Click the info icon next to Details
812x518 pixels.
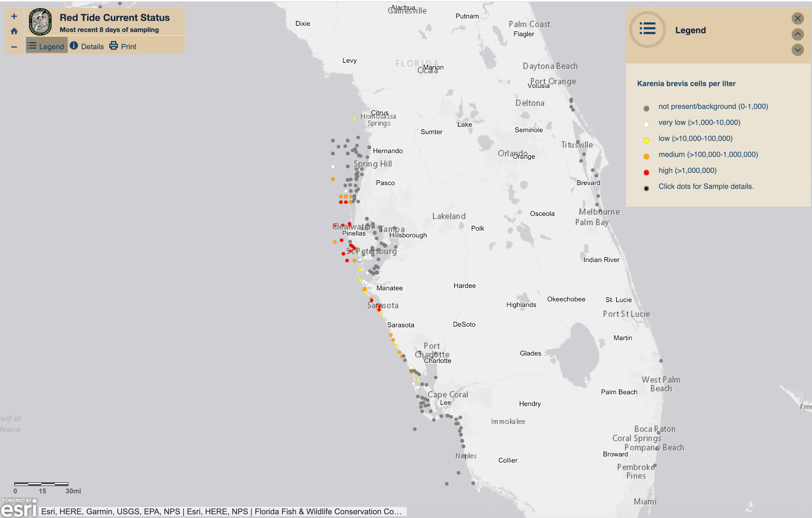(x=74, y=46)
